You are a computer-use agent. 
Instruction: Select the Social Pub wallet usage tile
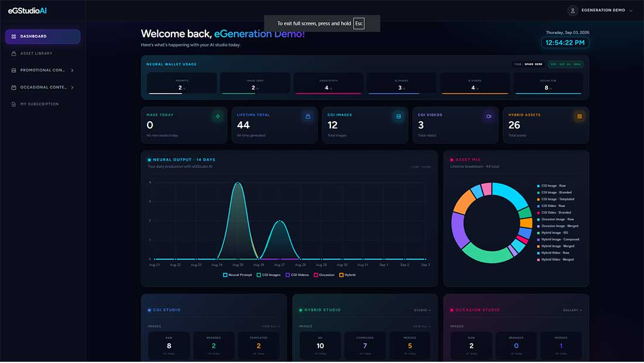coord(548,84)
